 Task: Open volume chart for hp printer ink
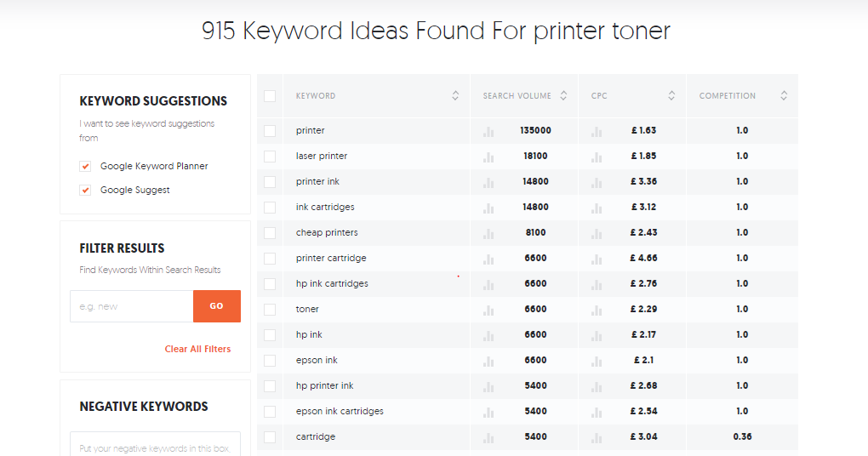[x=488, y=386]
